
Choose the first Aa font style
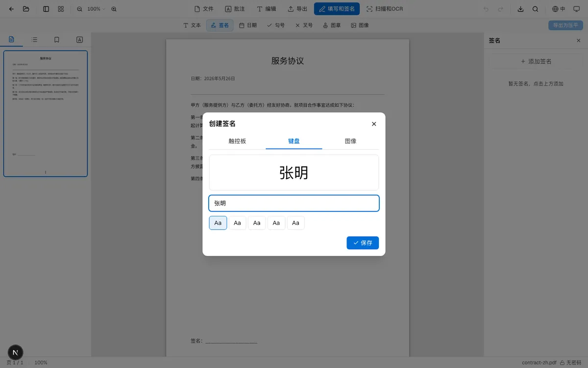click(x=218, y=223)
